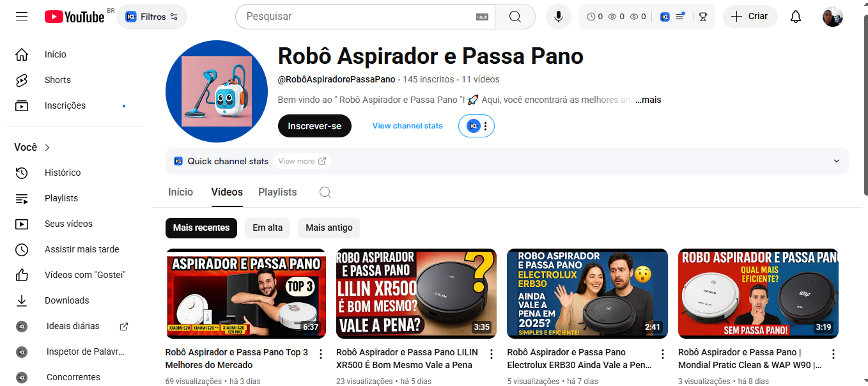This screenshot has height=386, width=868.
Task: Open the Quick channel stats View more link
Action: [x=302, y=161]
